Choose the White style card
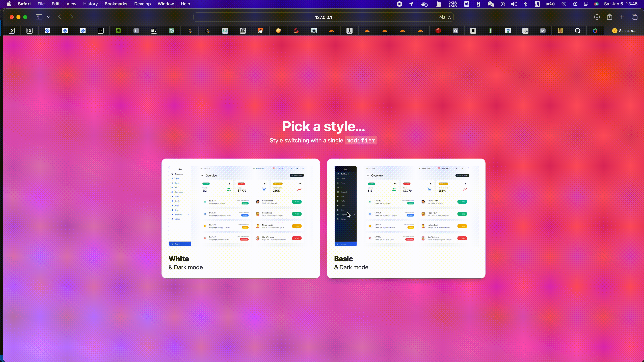This screenshot has height=362, width=644. point(240,218)
